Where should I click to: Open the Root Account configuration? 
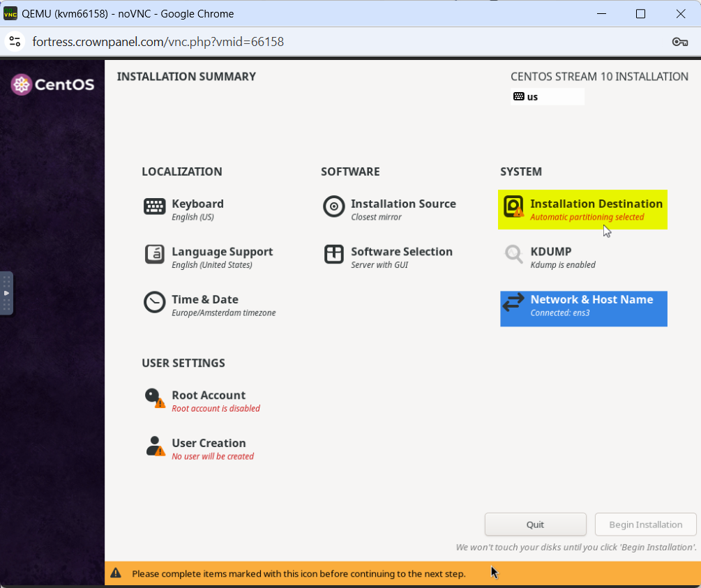click(x=202, y=401)
